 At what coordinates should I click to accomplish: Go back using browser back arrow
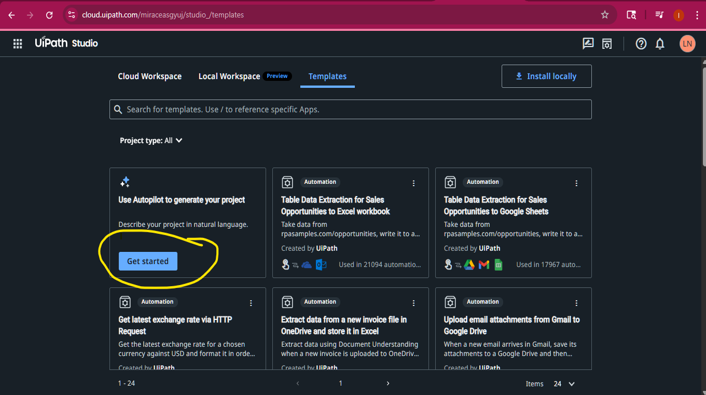12,15
